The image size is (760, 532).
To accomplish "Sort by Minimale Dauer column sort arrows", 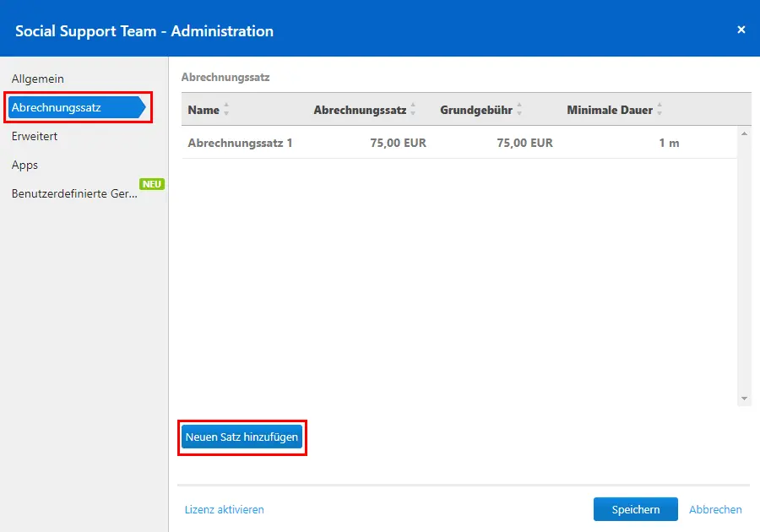I will click(x=660, y=110).
